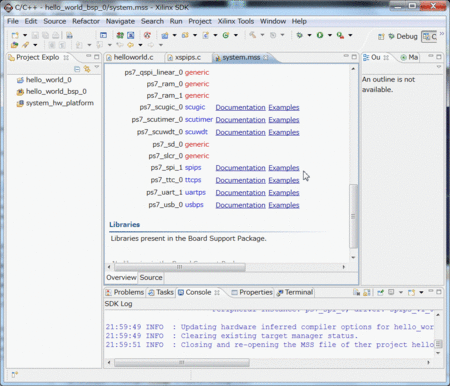
Task: Minimize the Project Explorer view
Action: click(x=88, y=56)
